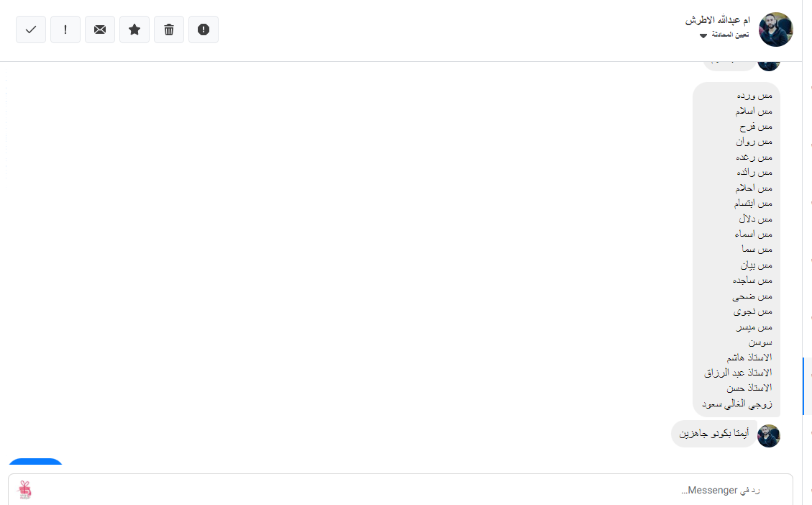812x505 pixels.
Task: Mark conversation as done with checkmark
Action: [x=31, y=29]
